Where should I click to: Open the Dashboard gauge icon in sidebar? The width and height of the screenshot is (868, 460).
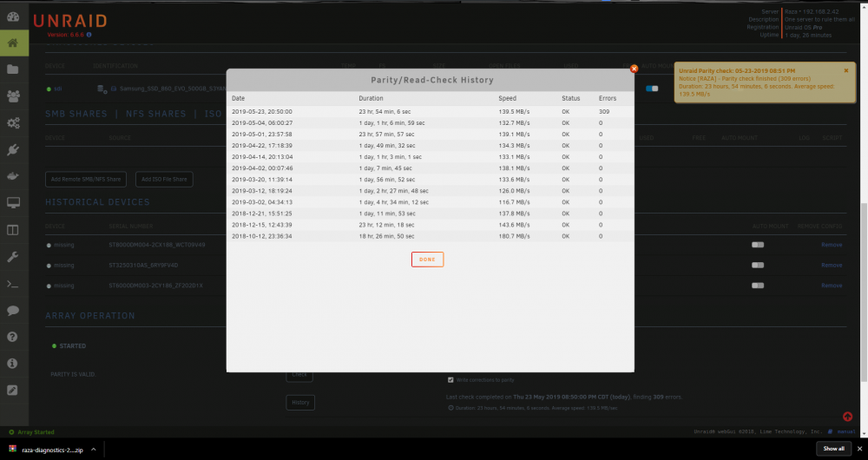pyautogui.click(x=13, y=16)
